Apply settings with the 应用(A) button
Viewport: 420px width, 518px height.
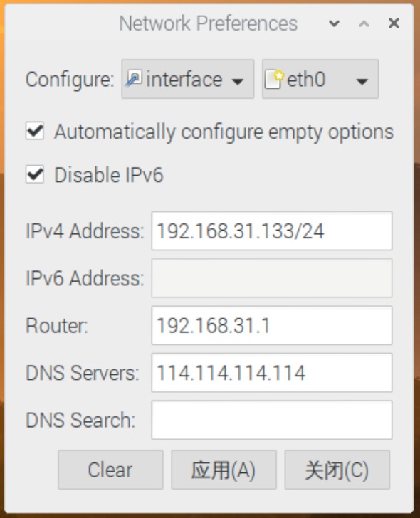point(224,470)
